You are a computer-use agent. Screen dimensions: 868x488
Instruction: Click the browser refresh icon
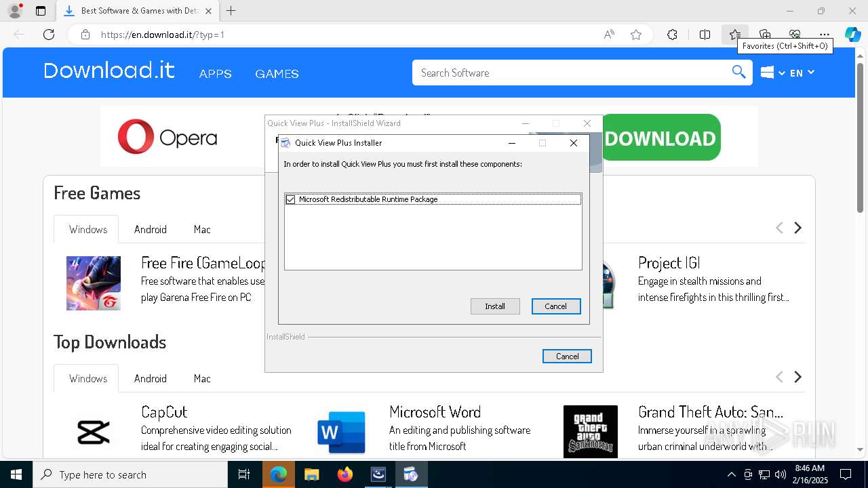coord(49,35)
